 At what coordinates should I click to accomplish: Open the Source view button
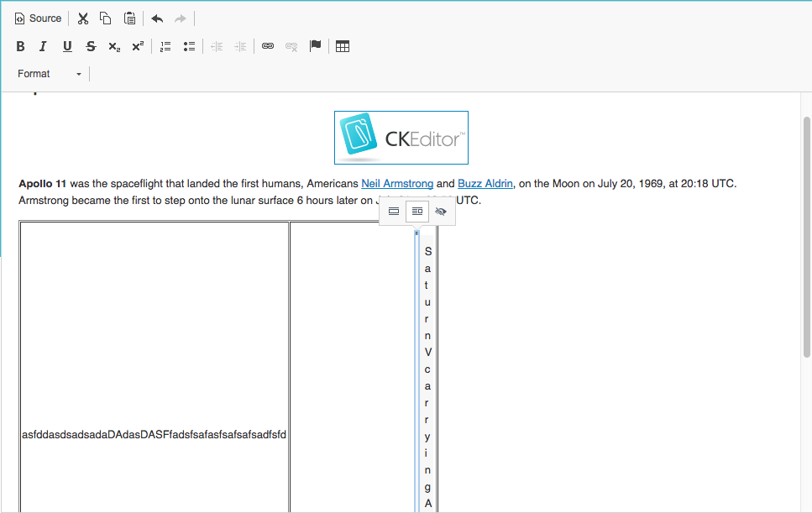tap(38, 18)
